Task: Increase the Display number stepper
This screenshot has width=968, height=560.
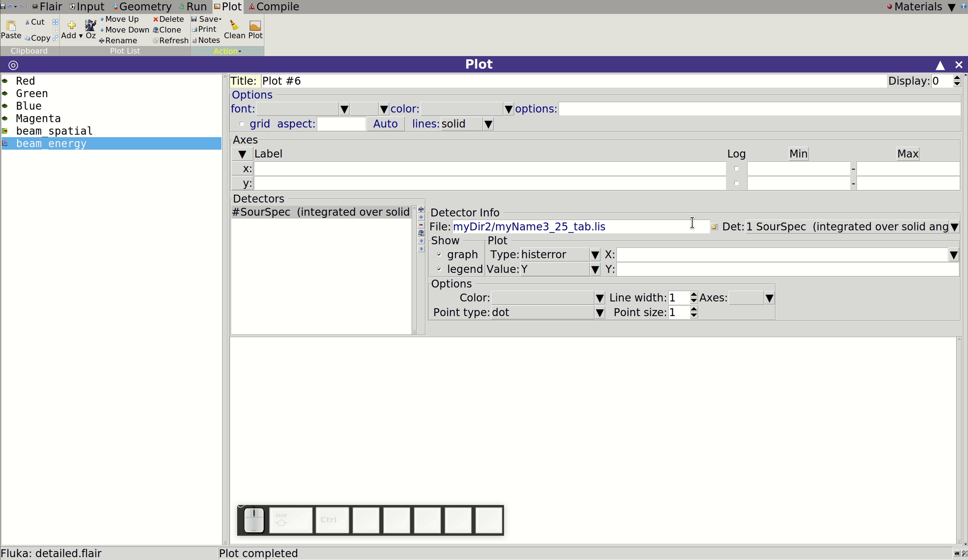Action: coord(957,78)
